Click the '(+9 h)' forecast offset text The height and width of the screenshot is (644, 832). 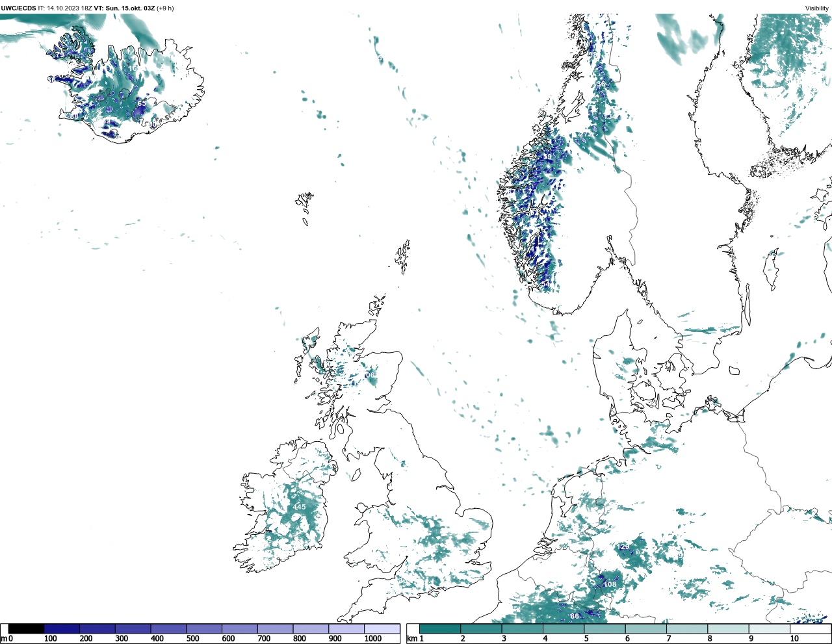point(165,8)
